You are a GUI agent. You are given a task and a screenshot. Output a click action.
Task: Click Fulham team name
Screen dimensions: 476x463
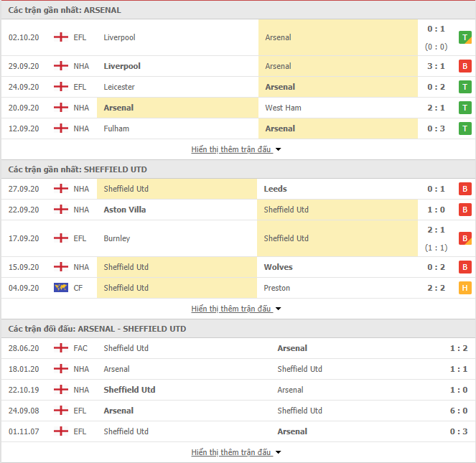[116, 128]
